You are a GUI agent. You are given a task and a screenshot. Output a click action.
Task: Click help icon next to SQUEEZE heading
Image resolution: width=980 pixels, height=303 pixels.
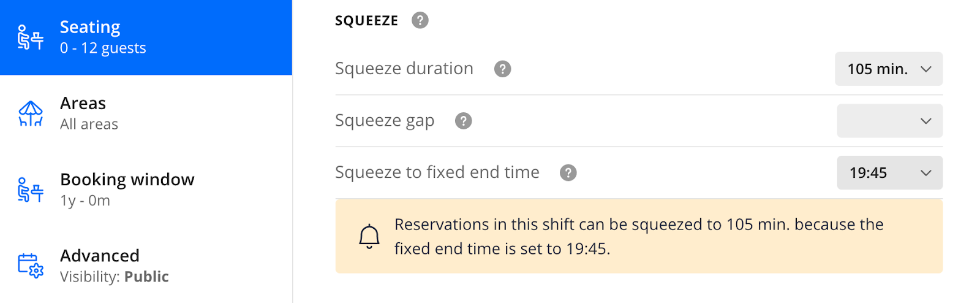(420, 20)
